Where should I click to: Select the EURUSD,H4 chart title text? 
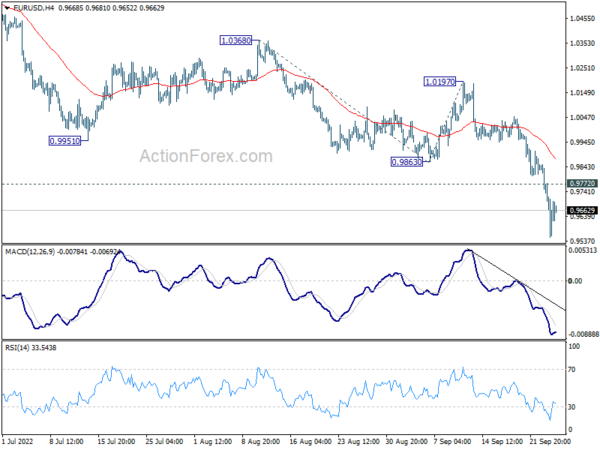click(33, 8)
